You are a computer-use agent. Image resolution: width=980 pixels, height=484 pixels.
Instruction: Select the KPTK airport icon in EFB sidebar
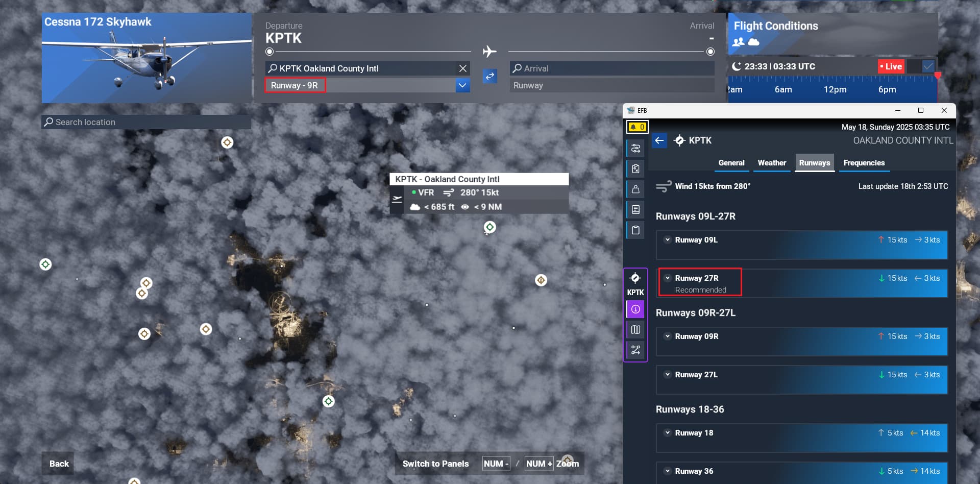pyautogui.click(x=635, y=283)
